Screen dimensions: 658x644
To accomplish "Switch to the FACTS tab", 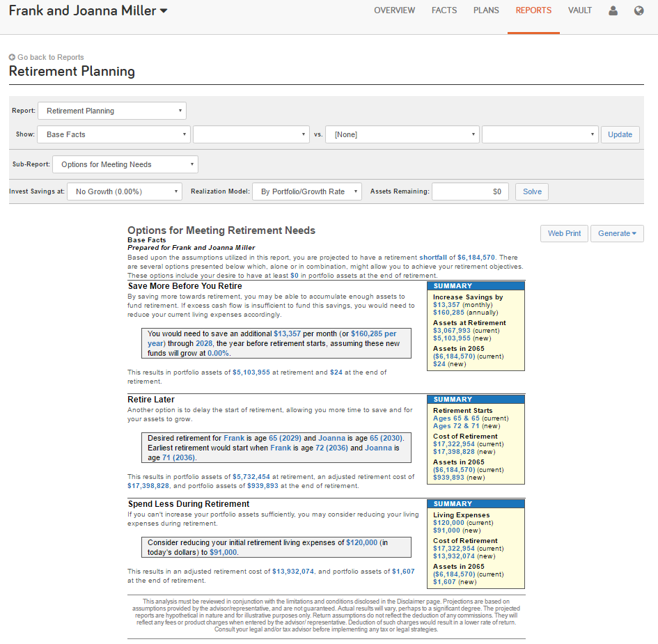I will coord(444,10).
